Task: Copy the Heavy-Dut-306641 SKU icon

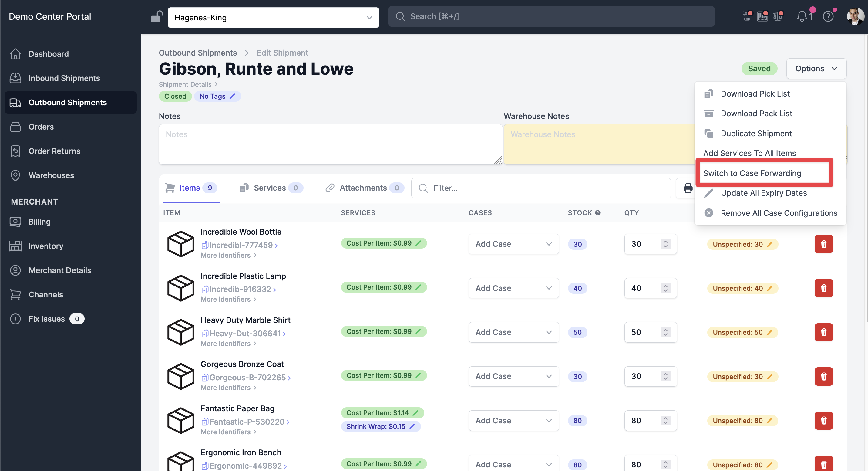Action: [204, 334]
